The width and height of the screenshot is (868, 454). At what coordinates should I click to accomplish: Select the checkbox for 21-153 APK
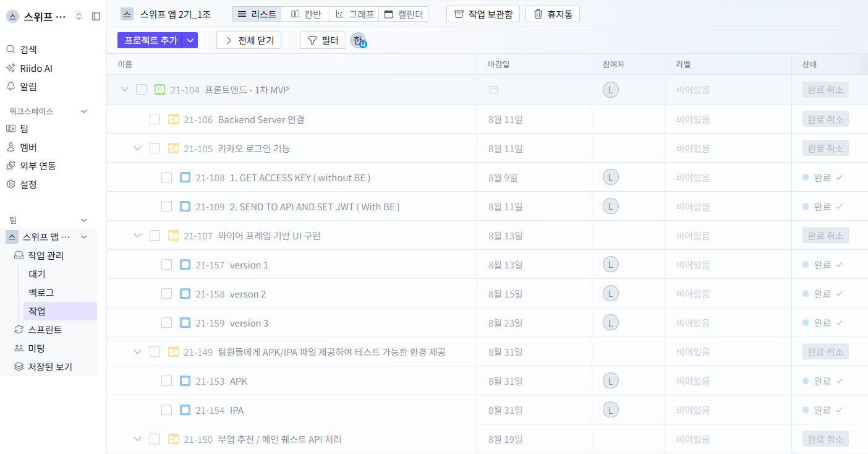pyautogui.click(x=166, y=381)
